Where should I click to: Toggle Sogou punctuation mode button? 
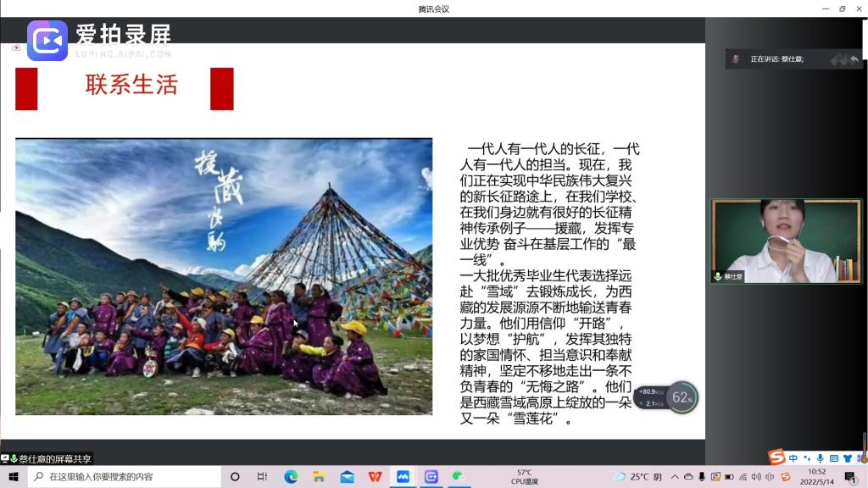click(x=807, y=458)
